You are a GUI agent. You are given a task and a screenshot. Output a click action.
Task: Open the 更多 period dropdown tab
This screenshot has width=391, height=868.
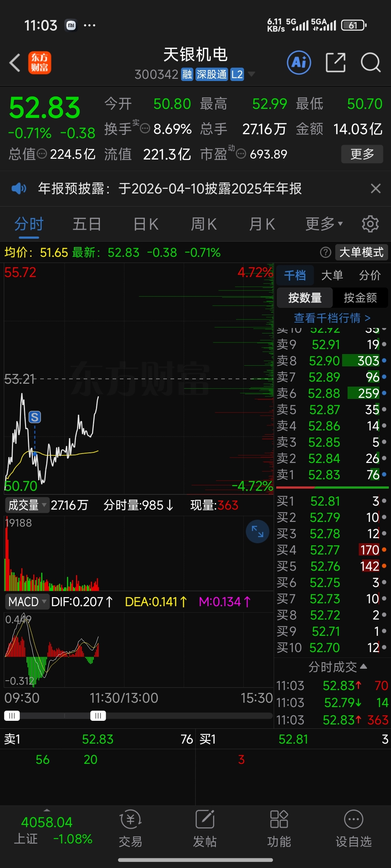[x=324, y=224]
